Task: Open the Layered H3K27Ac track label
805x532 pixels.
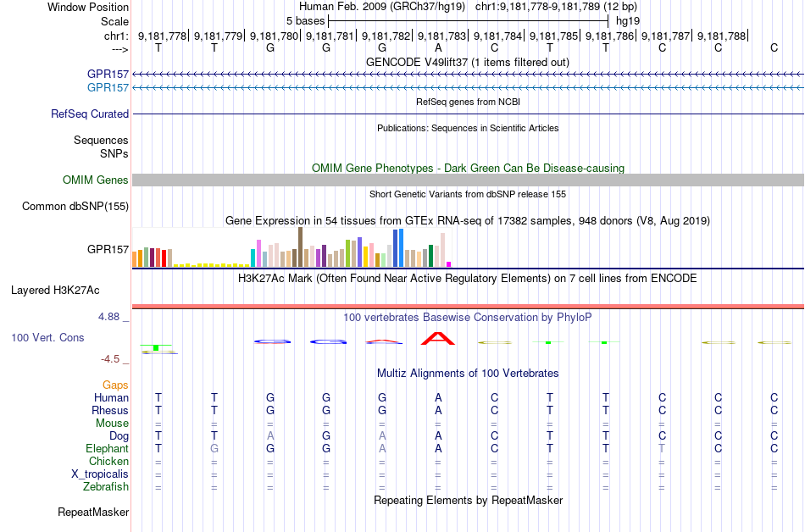Action: pyautogui.click(x=55, y=291)
